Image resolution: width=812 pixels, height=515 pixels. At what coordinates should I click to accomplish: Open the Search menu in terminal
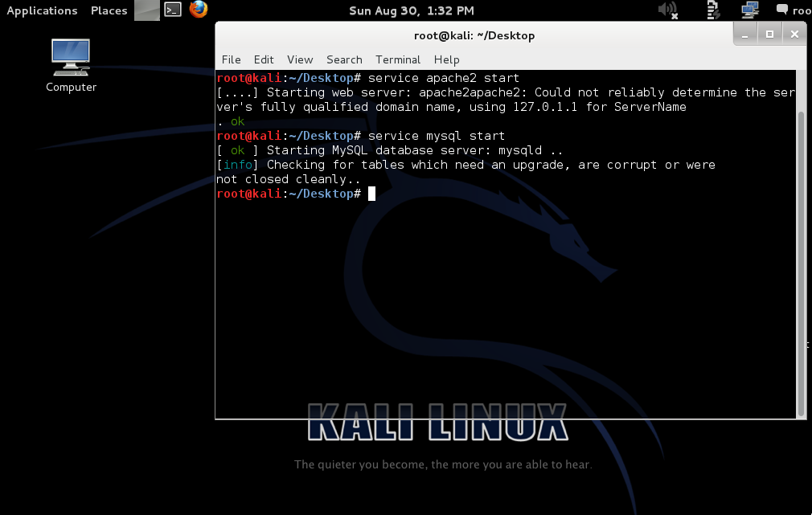click(x=344, y=59)
